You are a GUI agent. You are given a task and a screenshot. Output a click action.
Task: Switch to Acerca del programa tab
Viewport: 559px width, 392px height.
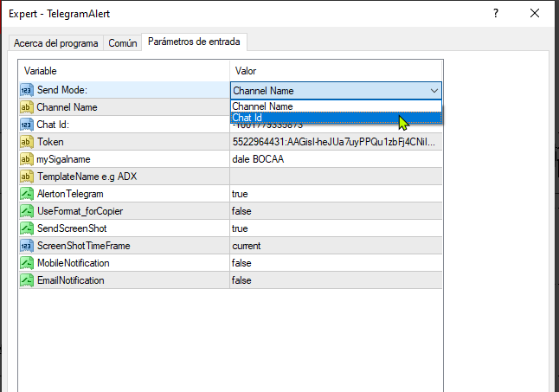click(56, 43)
